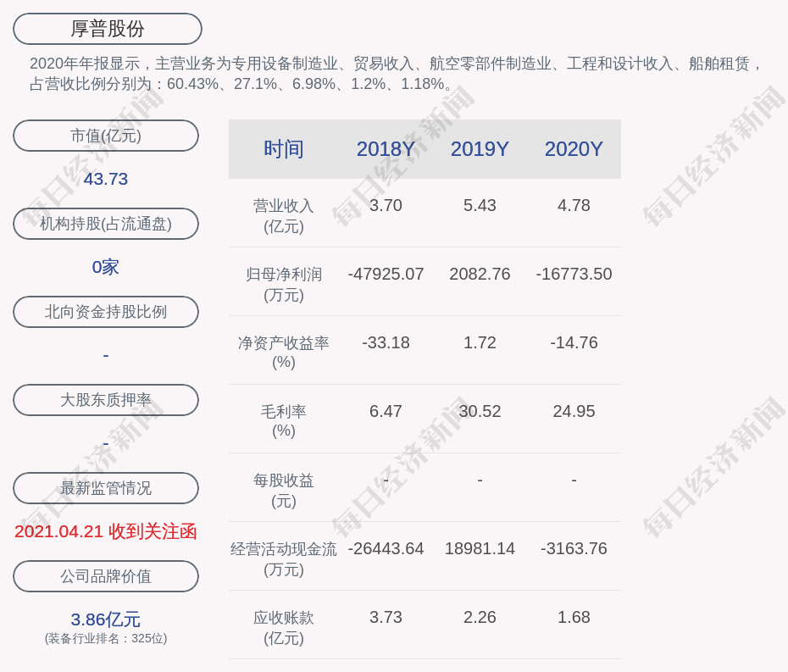Select the market value 43.73
Viewport: 788px width, 672px height.
(106, 179)
